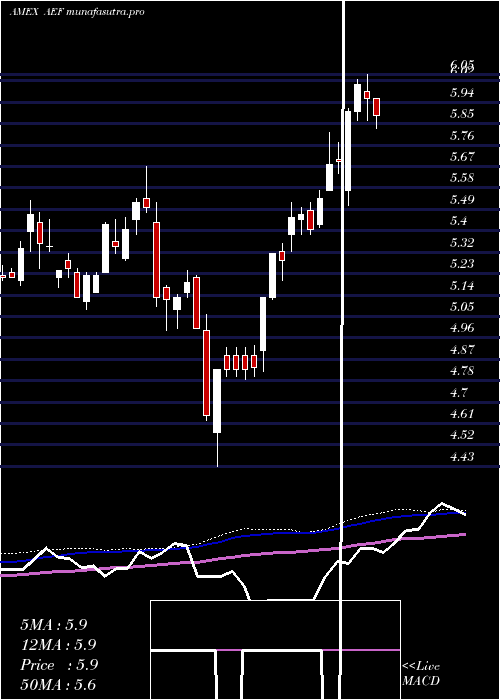
Task: Select the 5.32 price axis label
Action: (462, 242)
